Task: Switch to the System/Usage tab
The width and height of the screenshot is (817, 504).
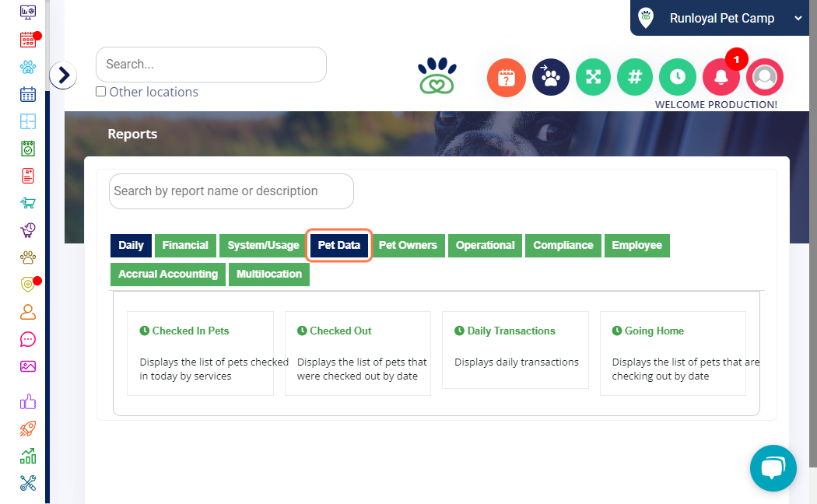Action: [263, 245]
